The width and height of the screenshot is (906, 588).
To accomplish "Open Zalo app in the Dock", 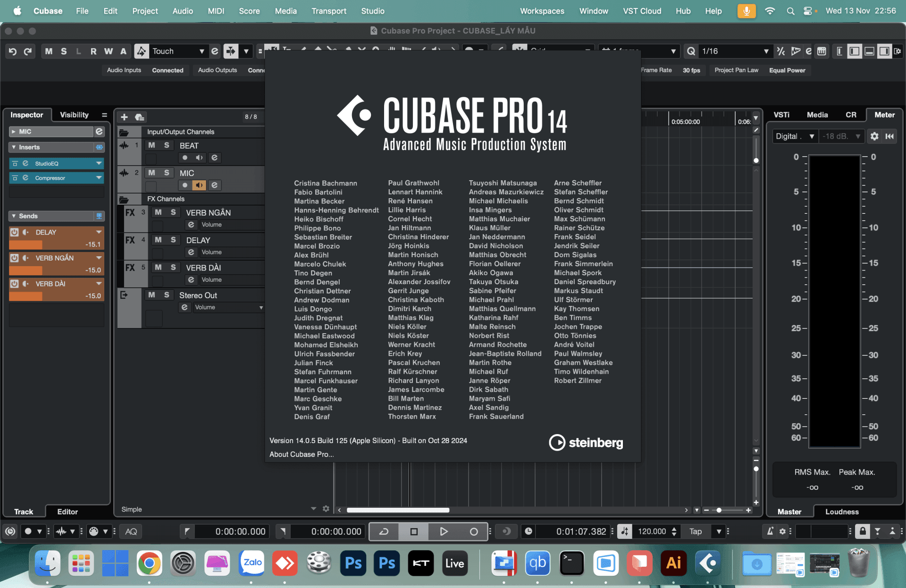I will (x=252, y=563).
